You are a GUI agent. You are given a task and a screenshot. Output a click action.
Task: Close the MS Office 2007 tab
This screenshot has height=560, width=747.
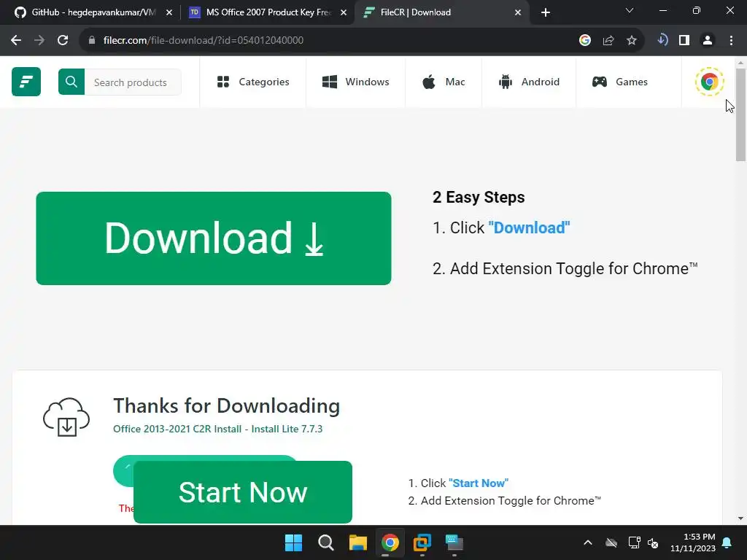344,13
